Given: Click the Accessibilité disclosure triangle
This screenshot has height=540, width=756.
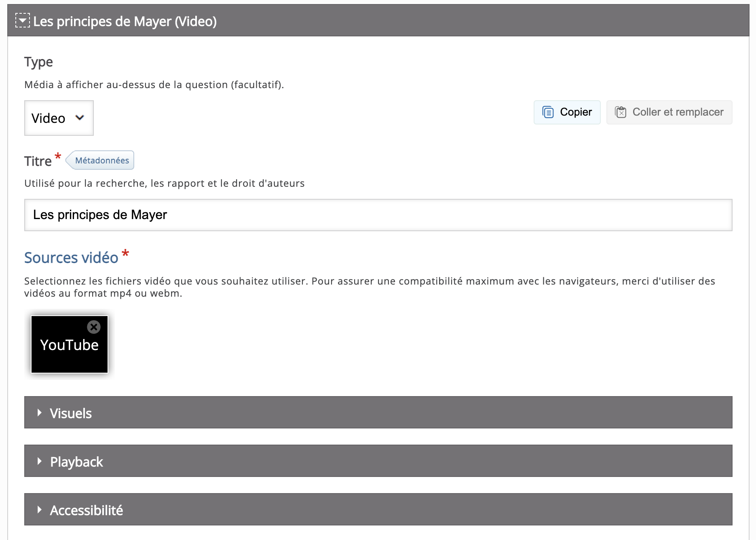Looking at the screenshot, I should pos(39,510).
